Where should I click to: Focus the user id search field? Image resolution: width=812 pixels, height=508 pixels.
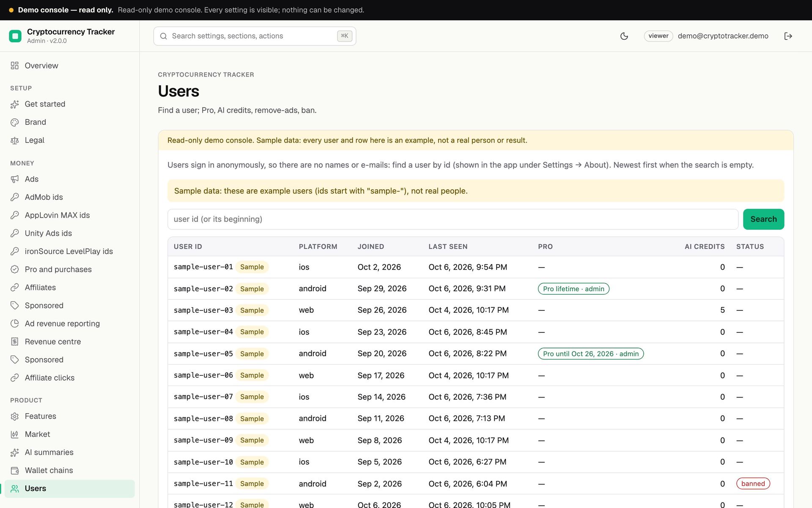tap(453, 219)
